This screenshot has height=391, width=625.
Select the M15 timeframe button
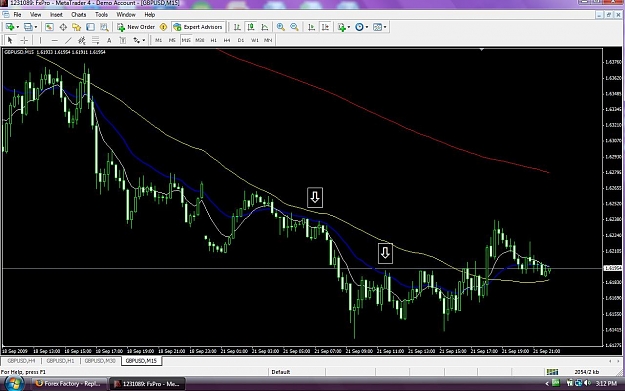point(186,40)
